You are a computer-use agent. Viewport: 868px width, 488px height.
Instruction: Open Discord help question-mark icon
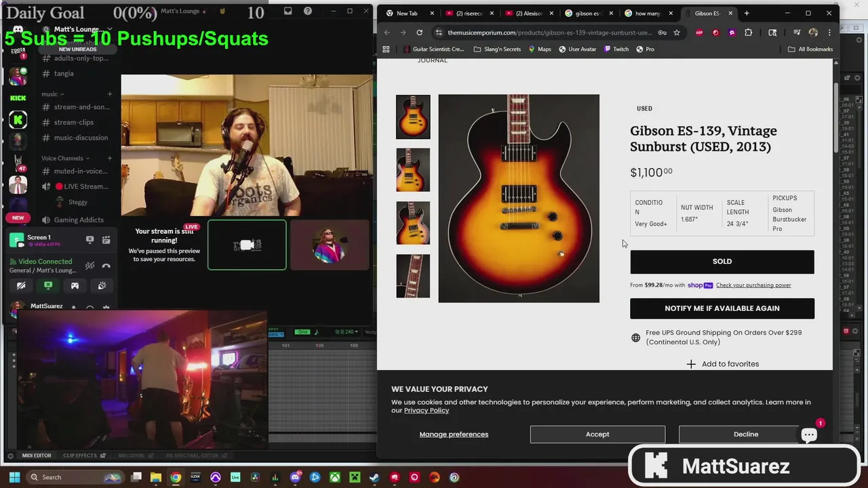(307, 11)
